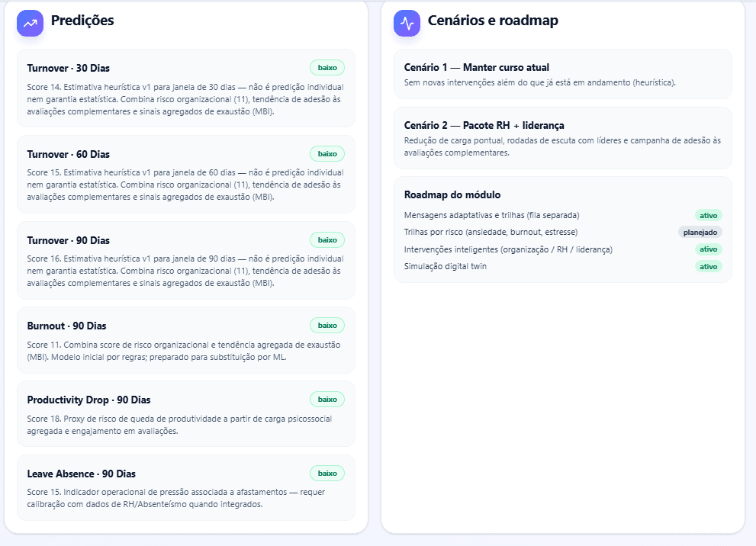
Task: Click the Predições trend-arrow icon
Action: click(30, 23)
